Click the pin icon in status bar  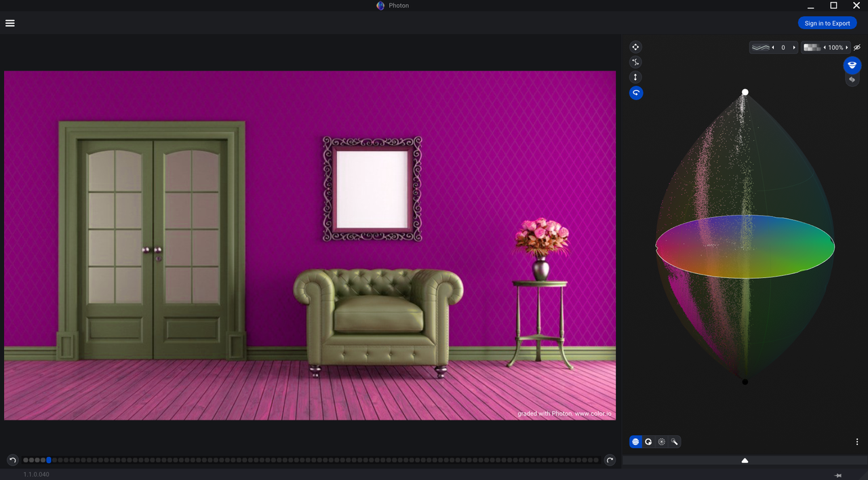tap(838, 475)
